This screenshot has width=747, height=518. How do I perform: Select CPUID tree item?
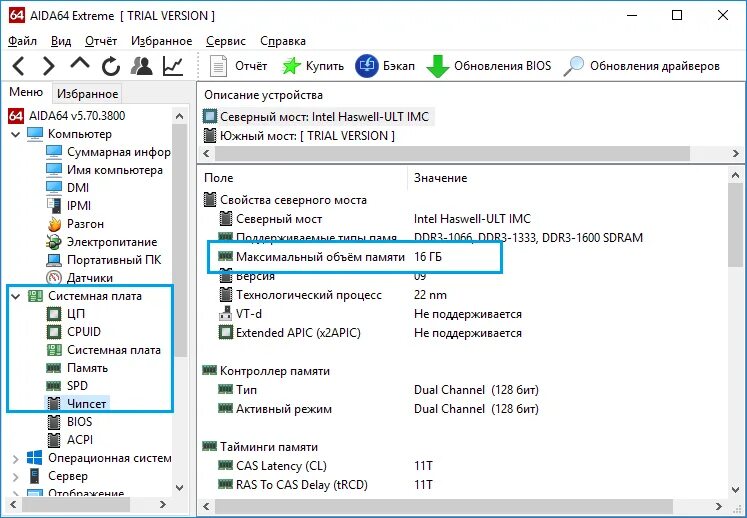(73, 332)
